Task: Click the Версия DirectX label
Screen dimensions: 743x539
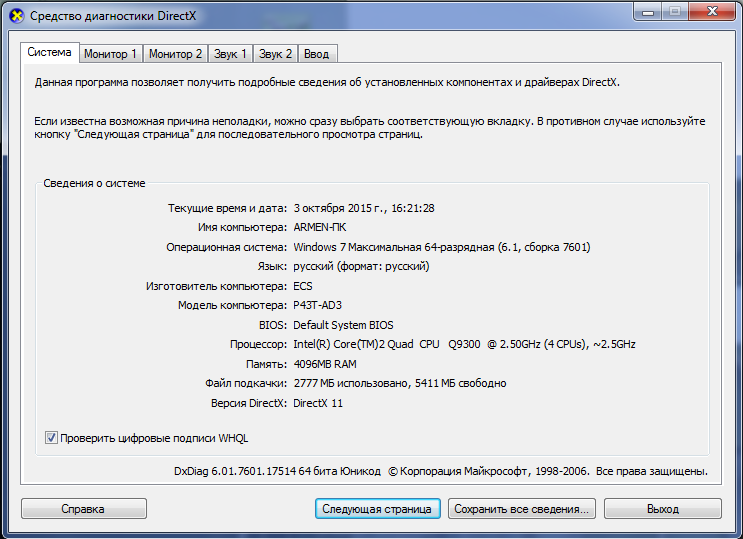Action: click(249, 403)
